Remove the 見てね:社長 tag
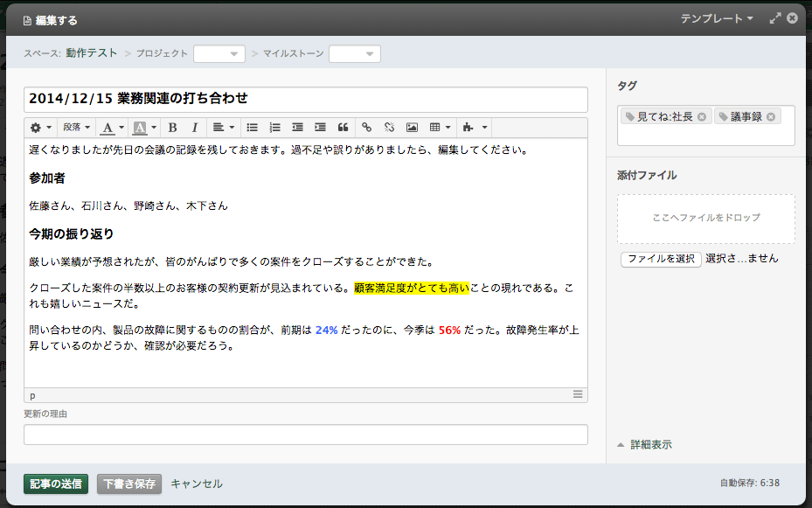The height and width of the screenshot is (508, 812). [x=702, y=117]
